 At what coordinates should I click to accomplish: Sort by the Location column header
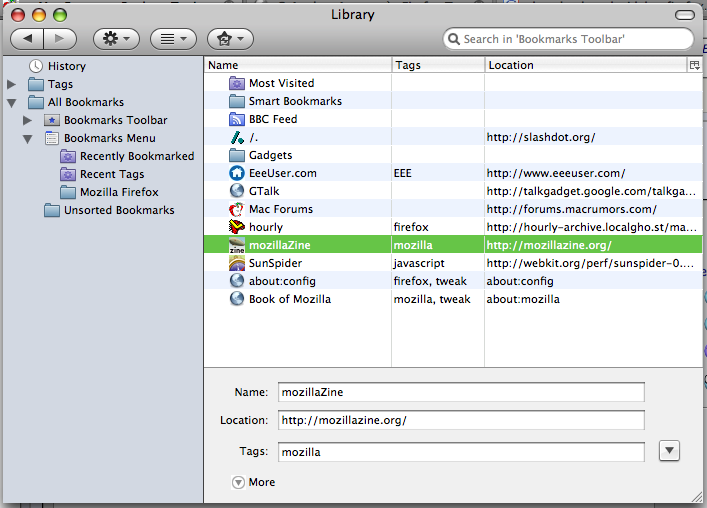click(x=586, y=65)
